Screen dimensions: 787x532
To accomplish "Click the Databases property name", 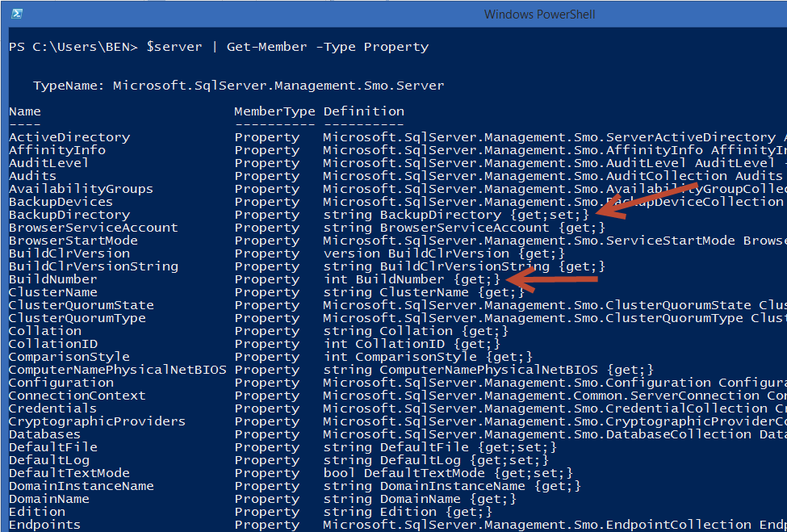I will point(45,434).
